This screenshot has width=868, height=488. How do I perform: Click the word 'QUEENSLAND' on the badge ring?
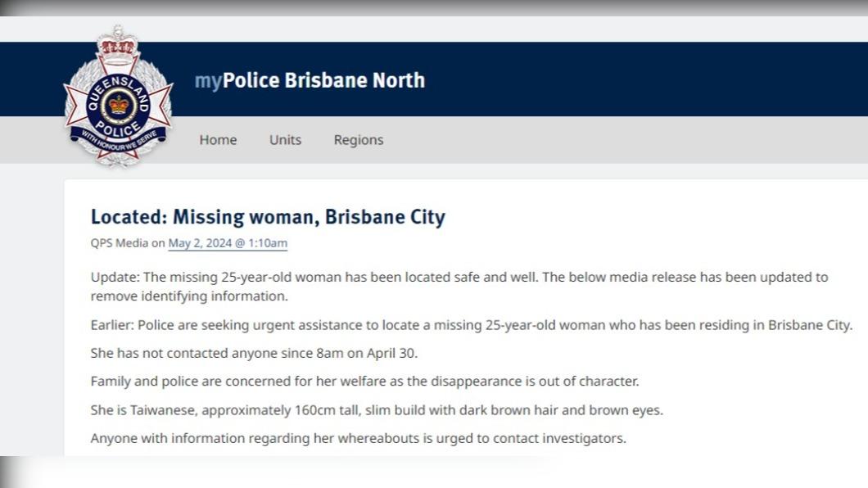point(119,91)
